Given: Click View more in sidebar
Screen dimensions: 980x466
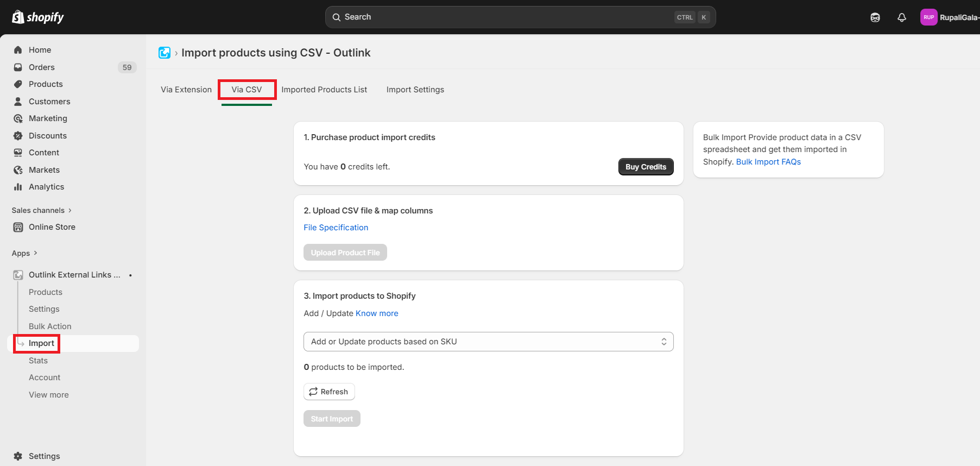Looking at the screenshot, I should pos(49,395).
